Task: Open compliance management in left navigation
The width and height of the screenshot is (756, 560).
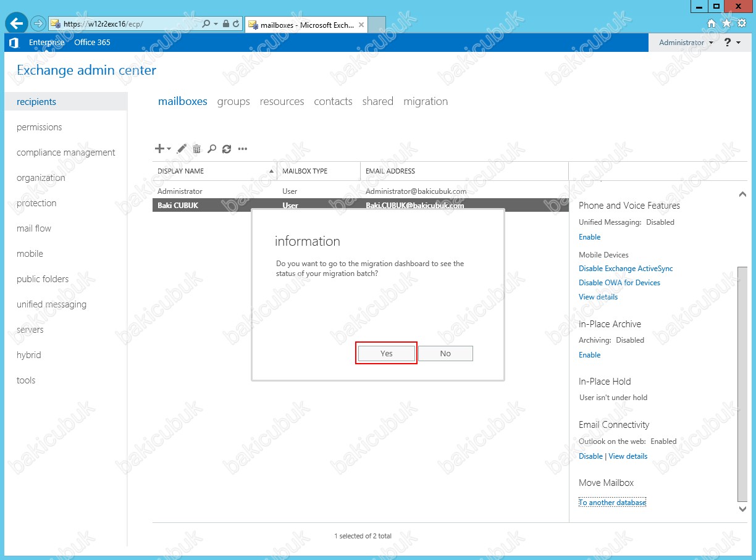Action: [x=66, y=153]
